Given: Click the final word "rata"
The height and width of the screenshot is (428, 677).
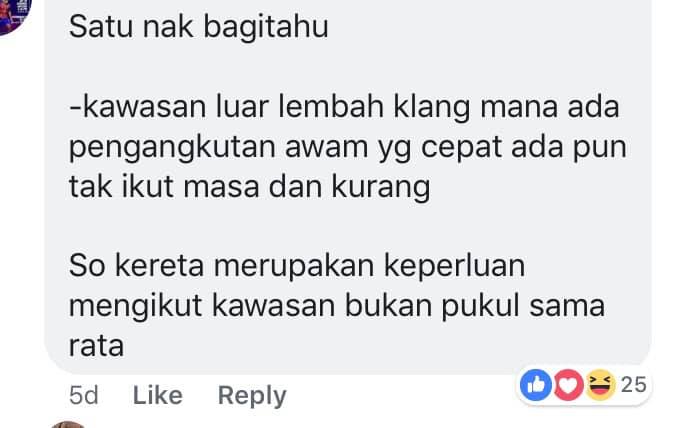Looking at the screenshot, I should pyautogui.click(x=96, y=346).
